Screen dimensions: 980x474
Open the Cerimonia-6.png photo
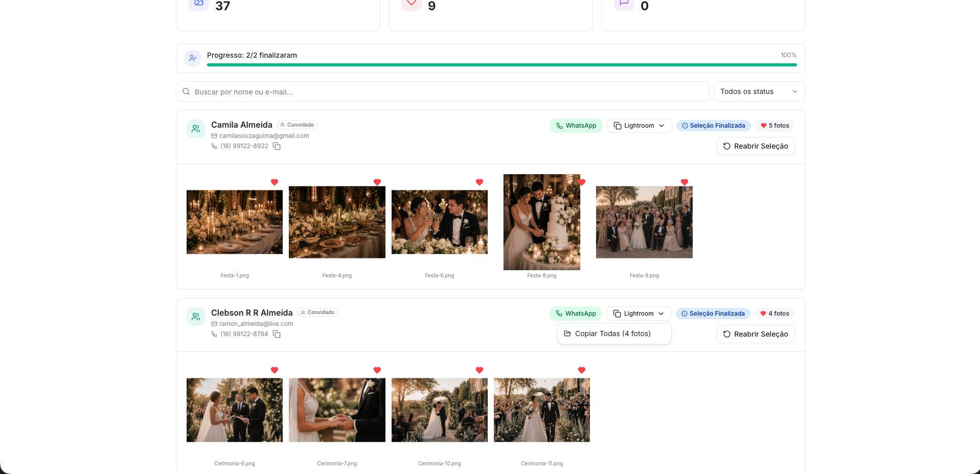[x=235, y=410]
